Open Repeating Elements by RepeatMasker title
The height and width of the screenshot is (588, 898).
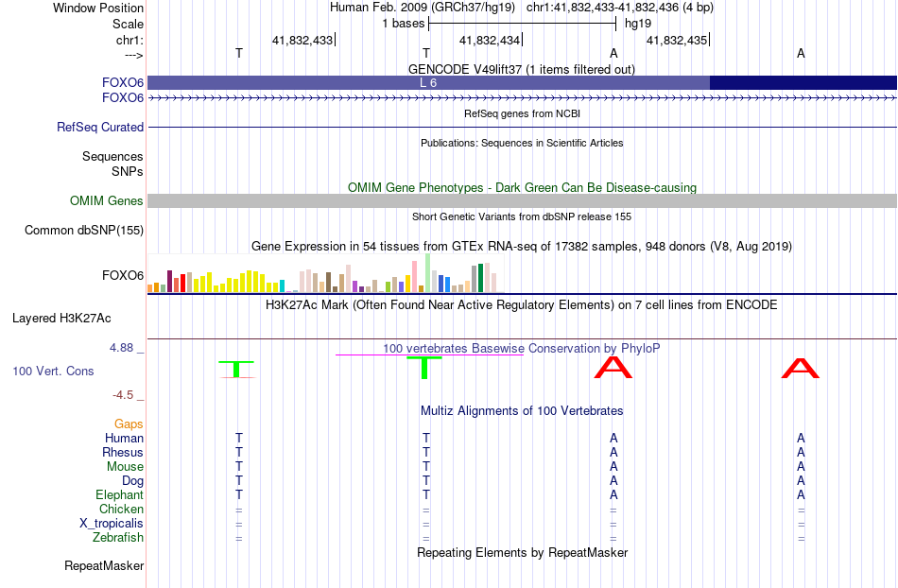(x=523, y=552)
